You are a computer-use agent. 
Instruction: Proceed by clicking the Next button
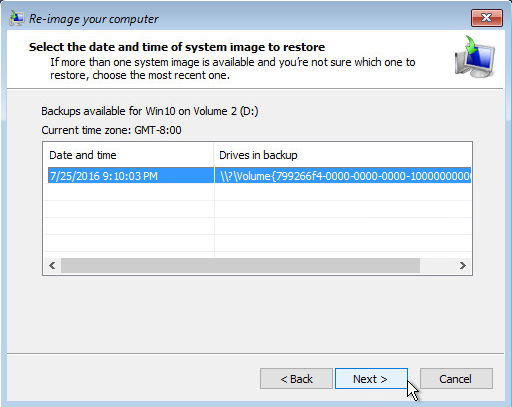pyautogui.click(x=371, y=379)
